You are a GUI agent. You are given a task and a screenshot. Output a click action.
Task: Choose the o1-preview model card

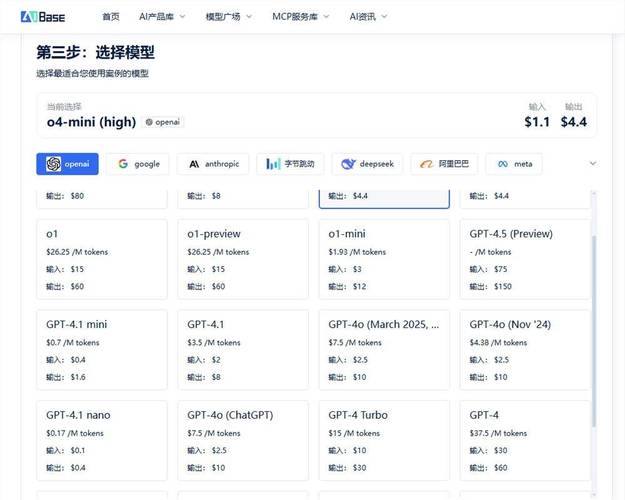click(247, 258)
